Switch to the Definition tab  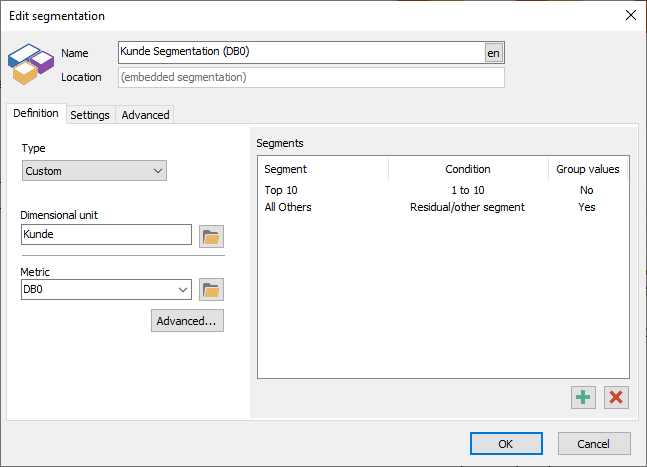coord(36,113)
